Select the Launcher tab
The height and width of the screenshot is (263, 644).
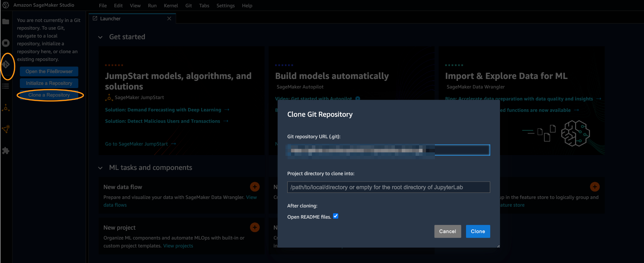132,19
